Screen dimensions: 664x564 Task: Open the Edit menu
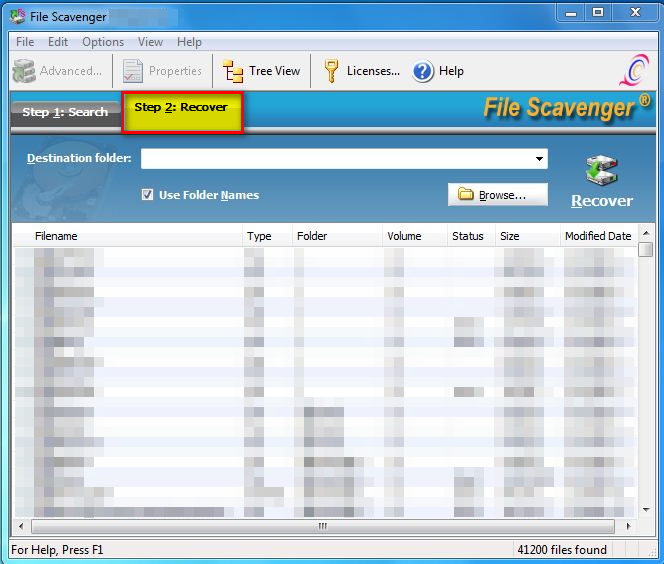click(x=58, y=42)
